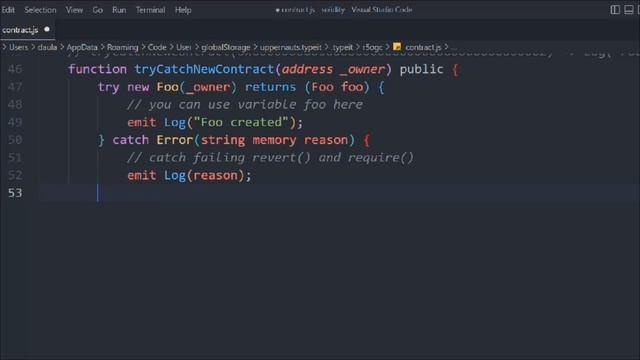
Task: Open the Run menu
Action: tap(119, 10)
